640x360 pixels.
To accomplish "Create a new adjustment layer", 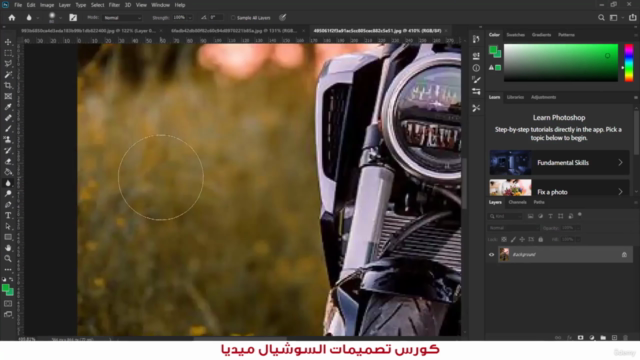I will point(592,338).
